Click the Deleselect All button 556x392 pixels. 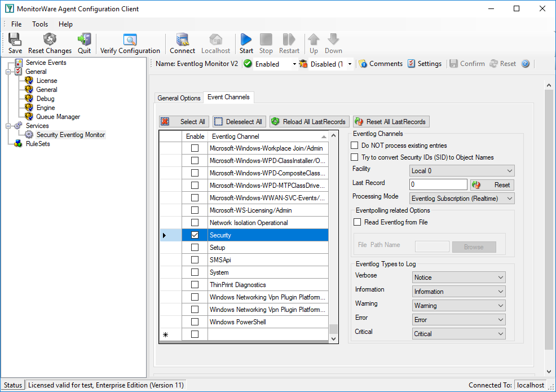[239, 122]
